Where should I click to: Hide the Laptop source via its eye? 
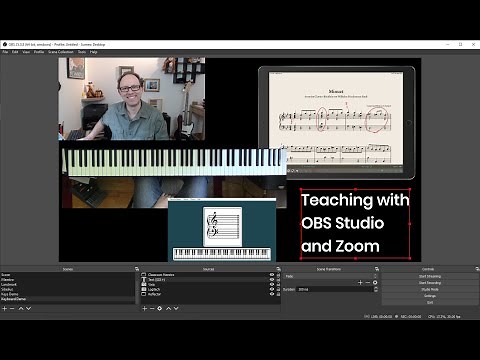272,289
